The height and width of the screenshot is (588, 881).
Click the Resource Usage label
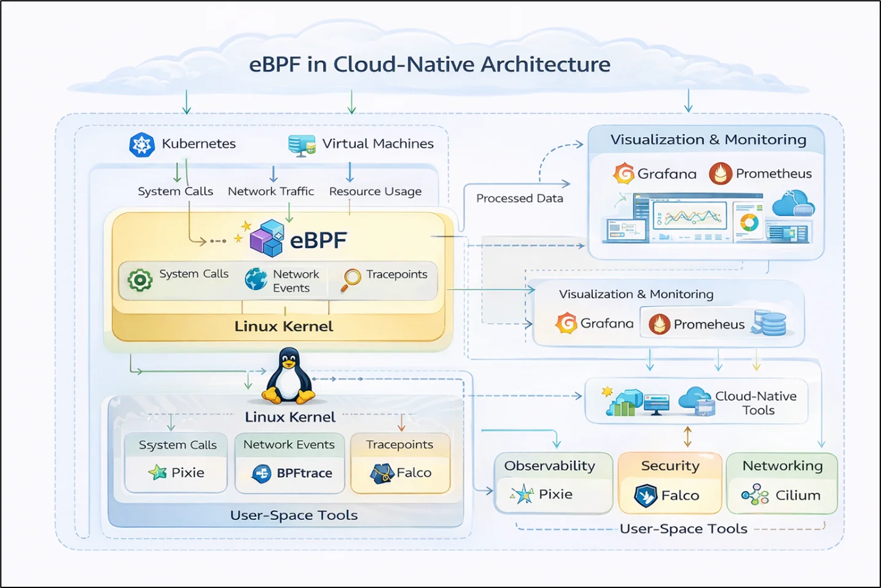click(375, 192)
